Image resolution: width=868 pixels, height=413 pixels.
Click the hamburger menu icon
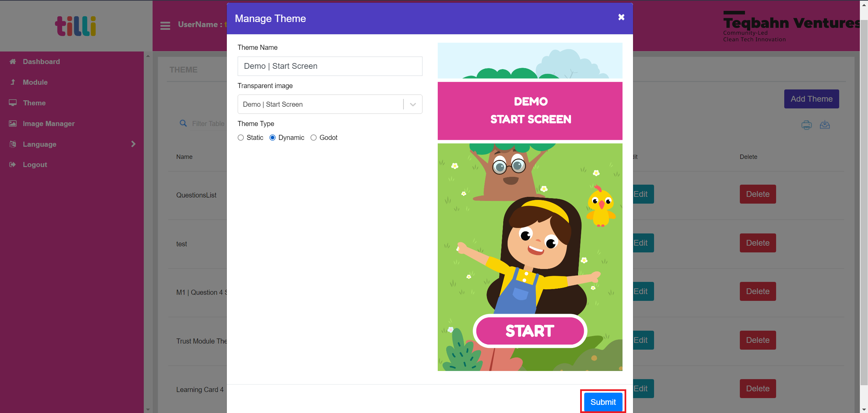coord(164,25)
